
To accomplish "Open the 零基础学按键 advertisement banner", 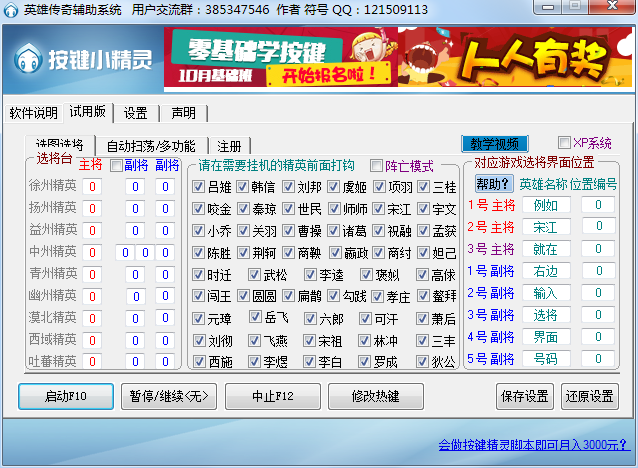I will click(x=281, y=57).
